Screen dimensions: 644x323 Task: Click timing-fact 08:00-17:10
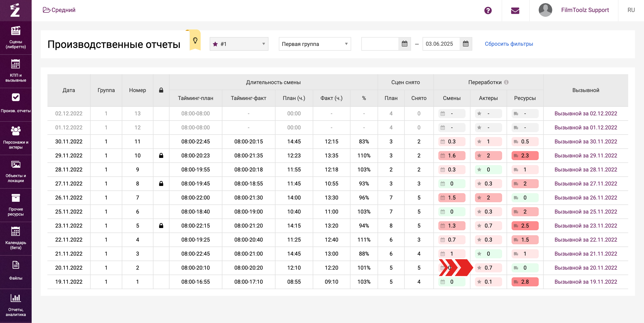point(249,281)
